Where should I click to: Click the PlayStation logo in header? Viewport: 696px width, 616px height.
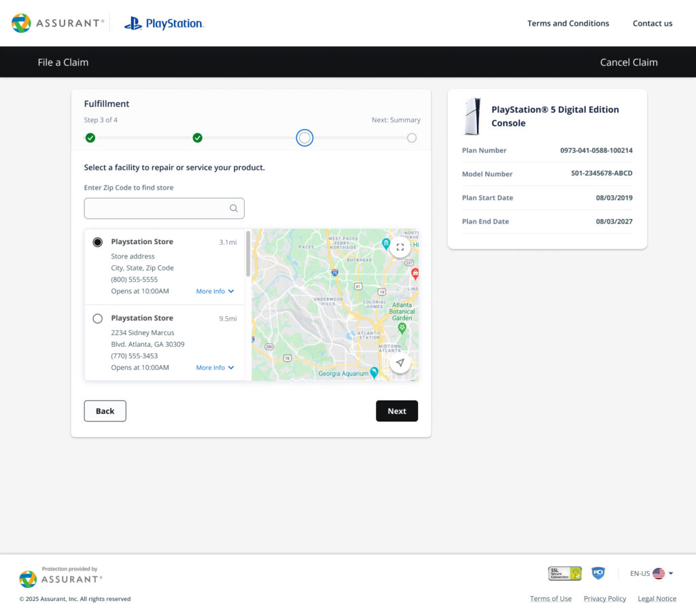point(164,24)
